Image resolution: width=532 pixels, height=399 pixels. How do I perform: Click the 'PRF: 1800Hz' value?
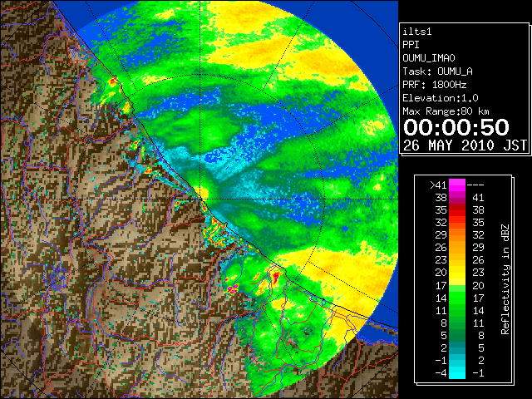[x=435, y=85]
